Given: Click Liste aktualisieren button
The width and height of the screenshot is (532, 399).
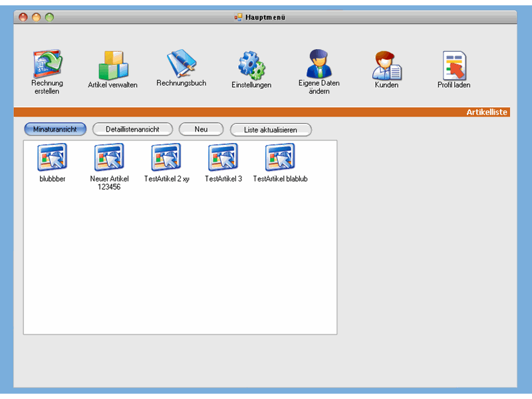Looking at the screenshot, I should pos(271,130).
